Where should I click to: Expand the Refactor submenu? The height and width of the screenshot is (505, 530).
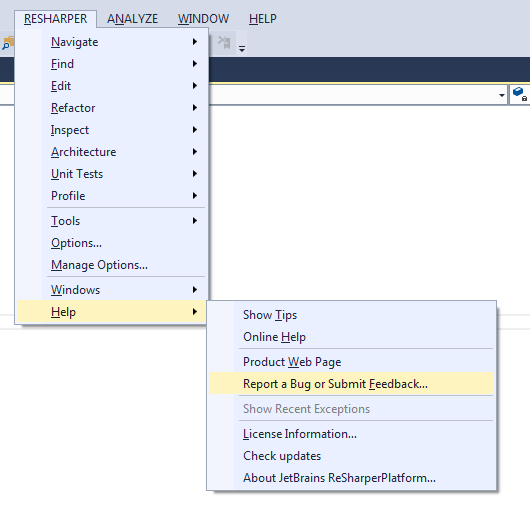[111, 108]
